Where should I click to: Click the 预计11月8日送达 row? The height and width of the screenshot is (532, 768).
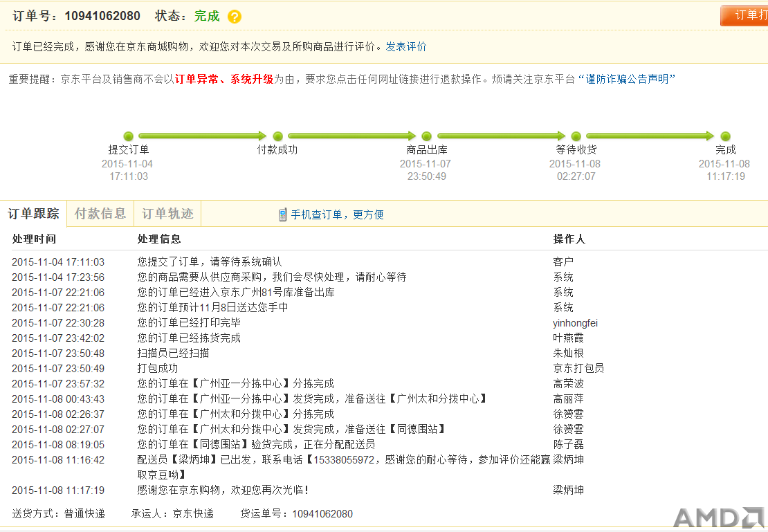tap(212, 308)
